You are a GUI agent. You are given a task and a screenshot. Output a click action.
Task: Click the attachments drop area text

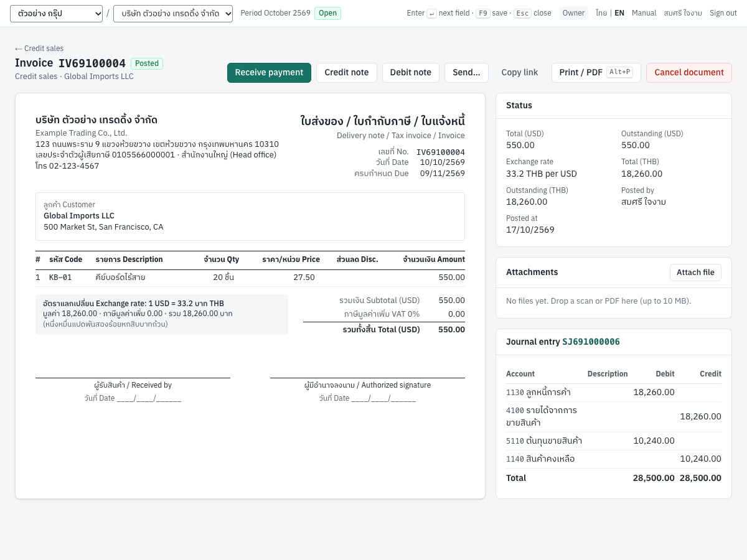(x=599, y=301)
